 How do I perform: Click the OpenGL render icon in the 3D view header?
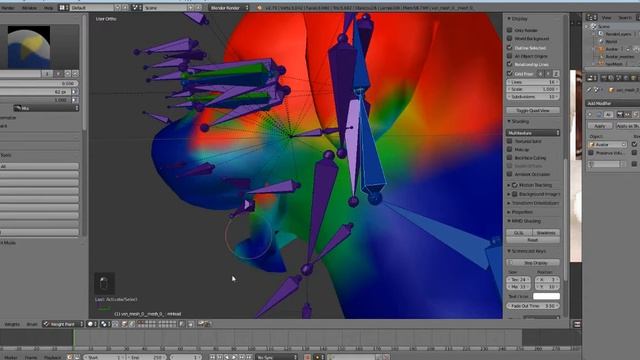[201, 324]
